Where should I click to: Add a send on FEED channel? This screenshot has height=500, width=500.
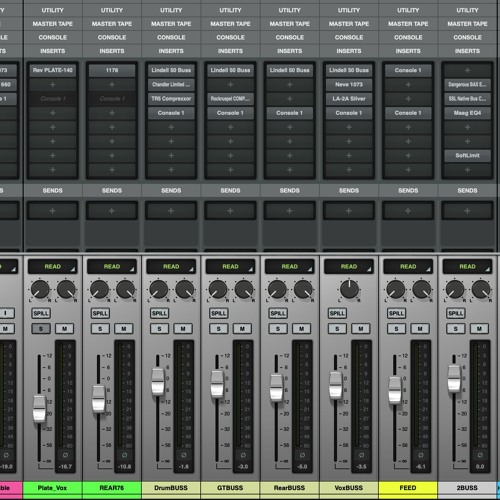click(x=408, y=211)
